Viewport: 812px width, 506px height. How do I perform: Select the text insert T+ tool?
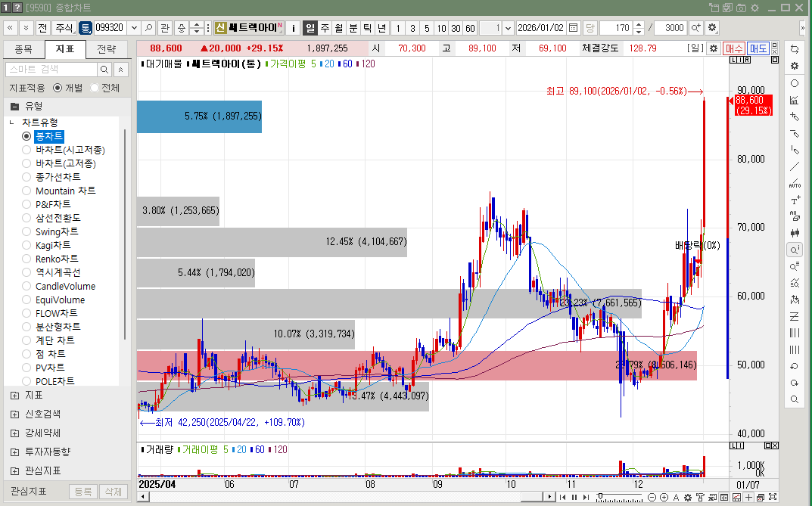click(x=795, y=200)
